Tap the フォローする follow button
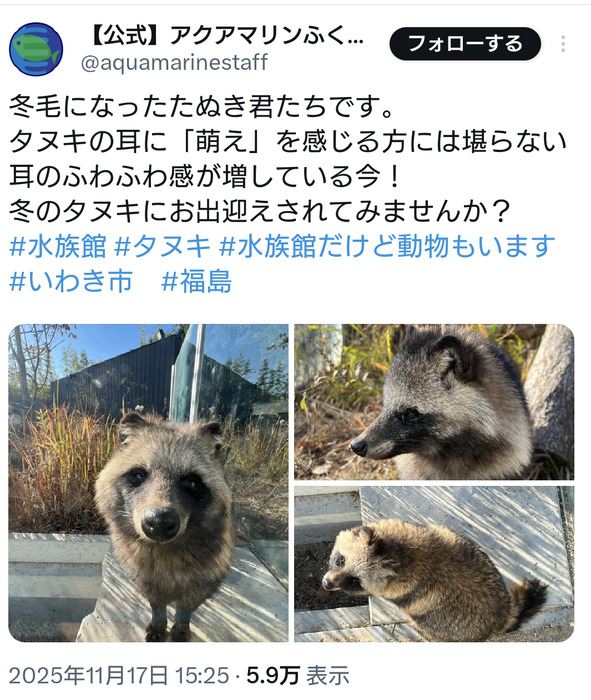Image resolution: width=591 pixels, height=700 pixels. pyautogui.click(x=465, y=44)
